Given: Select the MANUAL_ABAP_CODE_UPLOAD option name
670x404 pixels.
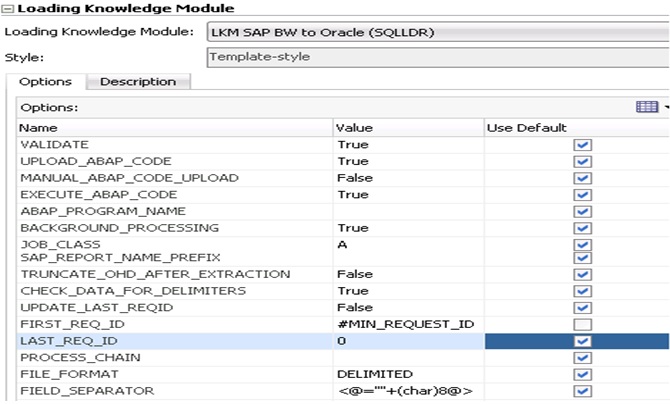Looking at the screenshot, I should point(129,178).
